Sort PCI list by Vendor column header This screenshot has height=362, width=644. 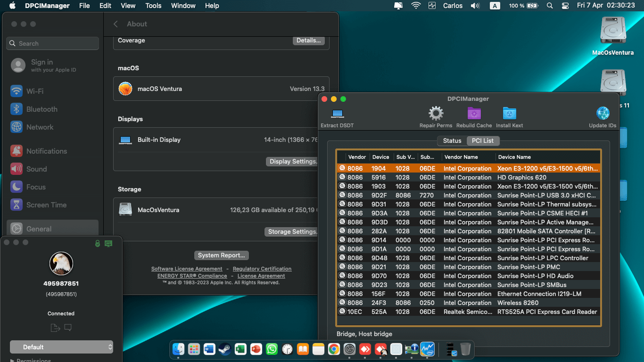[x=357, y=157]
